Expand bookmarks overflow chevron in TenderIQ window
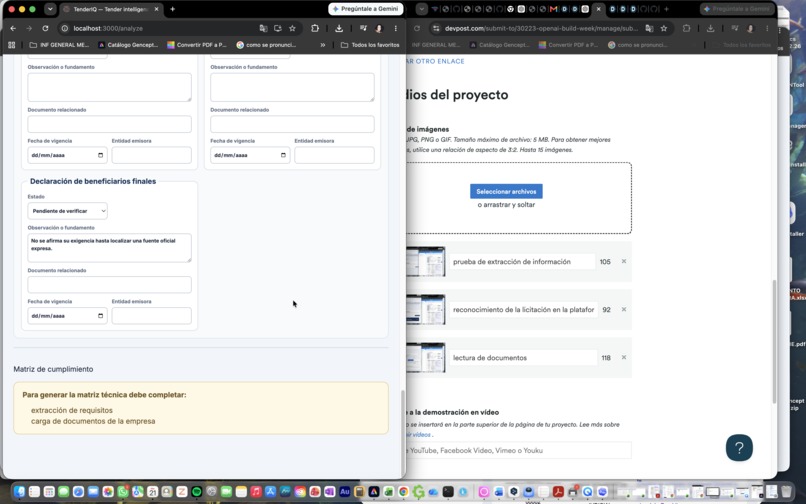This screenshot has width=806, height=504. tap(323, 45)
